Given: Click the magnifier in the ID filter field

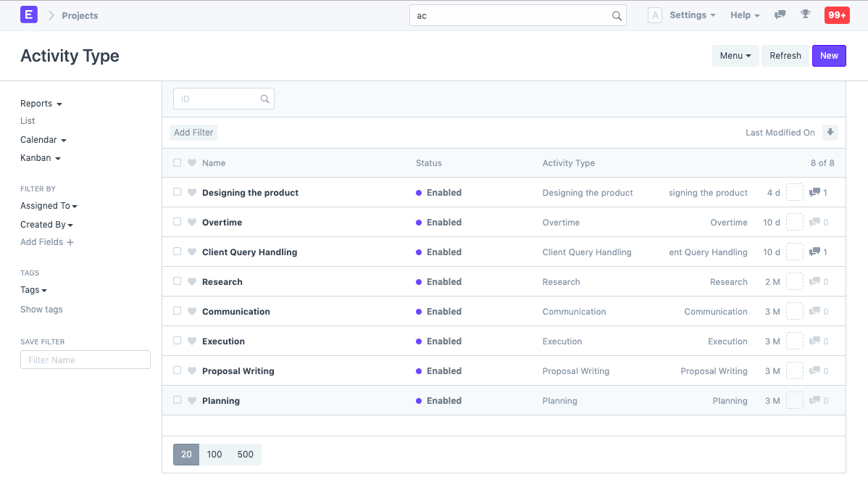Looking at the screenshot, I should (x=264, y=99).
